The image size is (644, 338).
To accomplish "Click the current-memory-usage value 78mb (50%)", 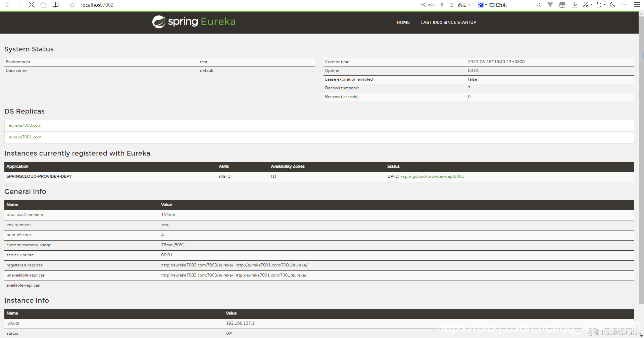I will click(x=173, y=245).
